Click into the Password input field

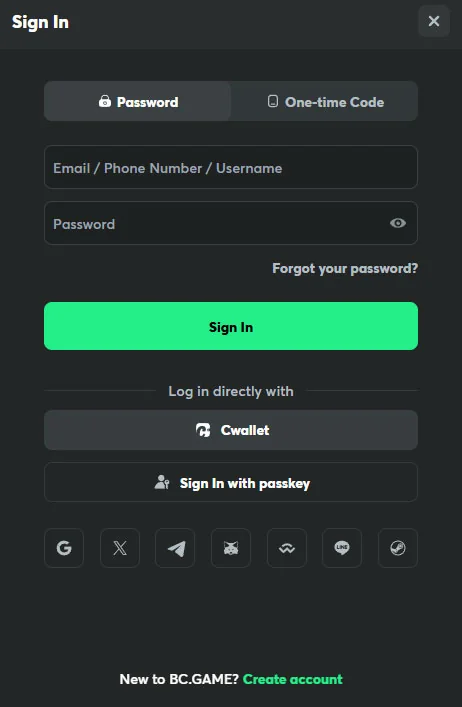click(231, 223)
